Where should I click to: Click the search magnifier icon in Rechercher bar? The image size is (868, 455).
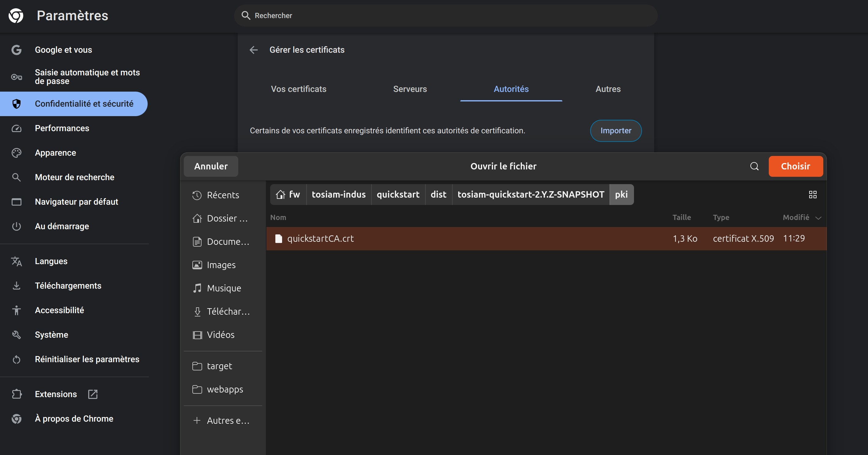[x=246, y=16]
